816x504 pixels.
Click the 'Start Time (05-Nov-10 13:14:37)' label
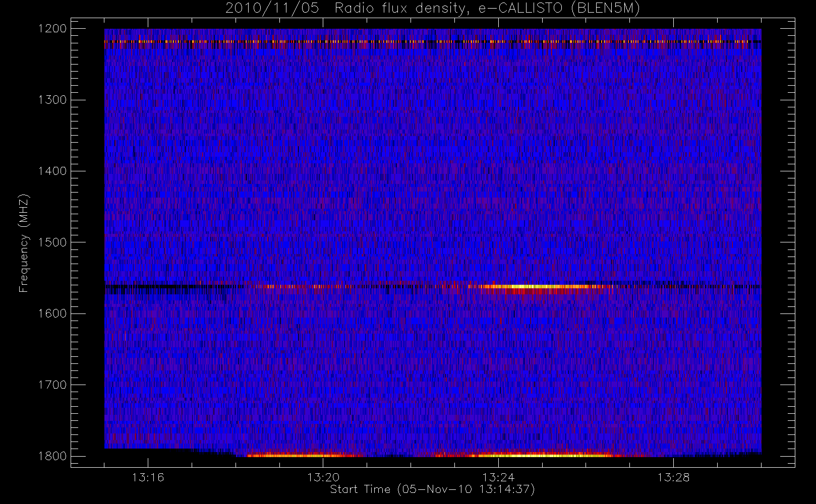(x=432, y=489)
